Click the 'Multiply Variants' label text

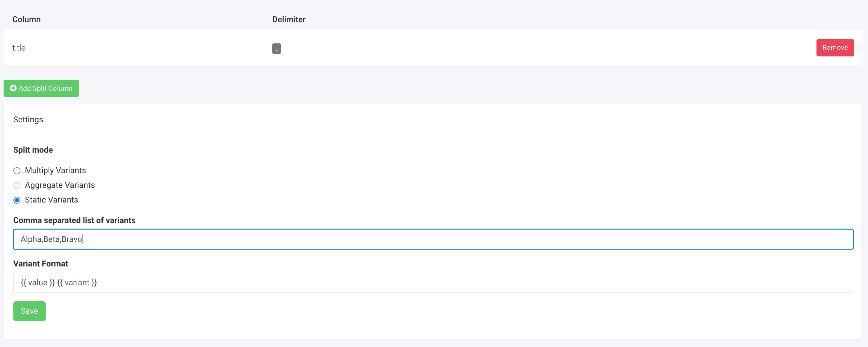[55, 171]
